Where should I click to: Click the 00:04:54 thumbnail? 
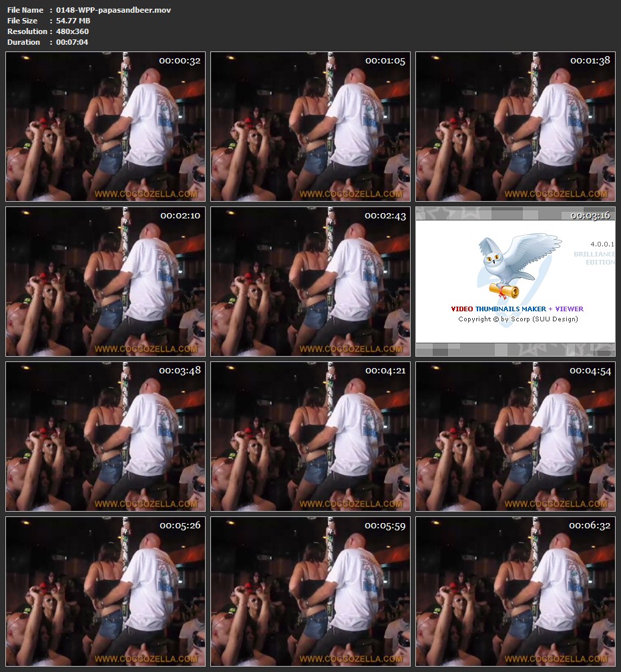coord(515,437)
